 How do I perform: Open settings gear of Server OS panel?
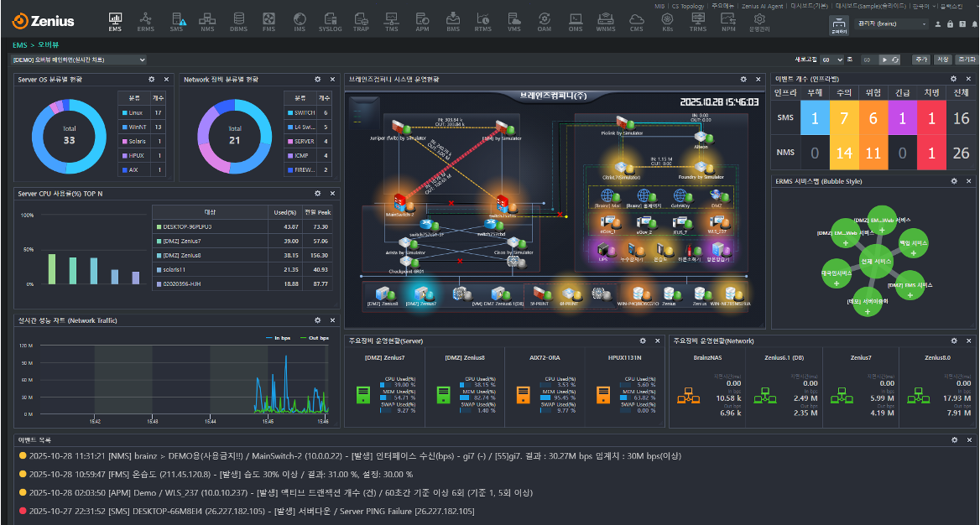[152, 79]
